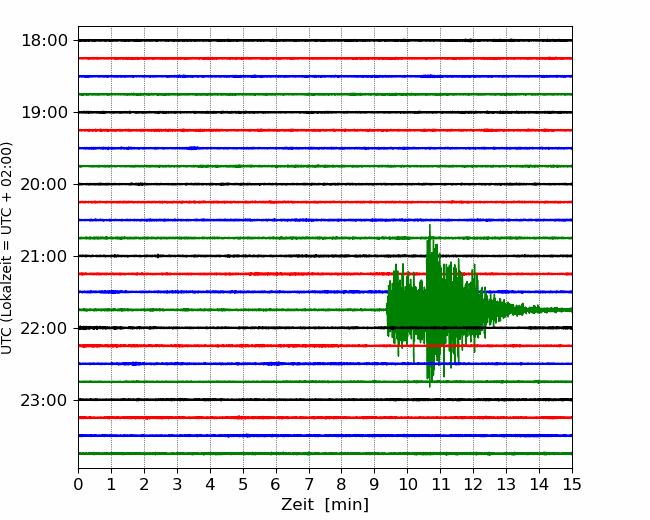Click x-axis tick label 5
The width and height of the screenshot is (650, 520).
tap(243, 484)
